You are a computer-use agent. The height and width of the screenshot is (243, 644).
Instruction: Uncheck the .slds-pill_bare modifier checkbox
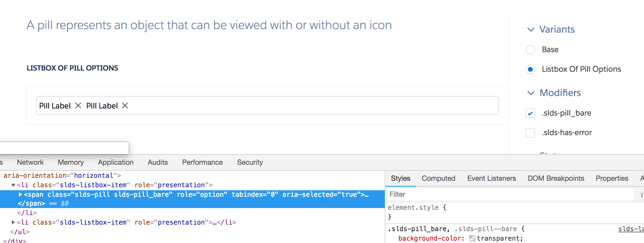coord(530,113)
